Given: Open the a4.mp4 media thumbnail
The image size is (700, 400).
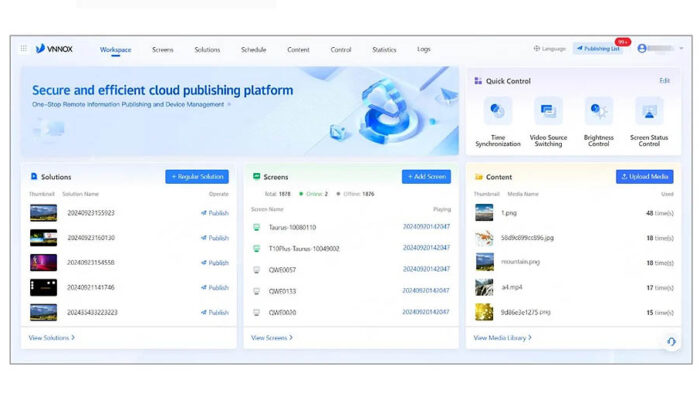Looking at the screenshot, I should pos(484,288).
